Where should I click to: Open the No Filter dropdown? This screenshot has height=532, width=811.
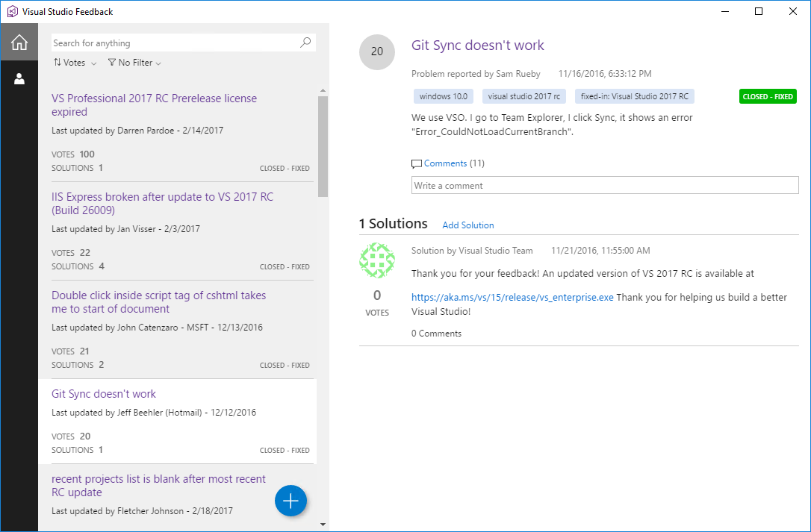tap(134, 63)
